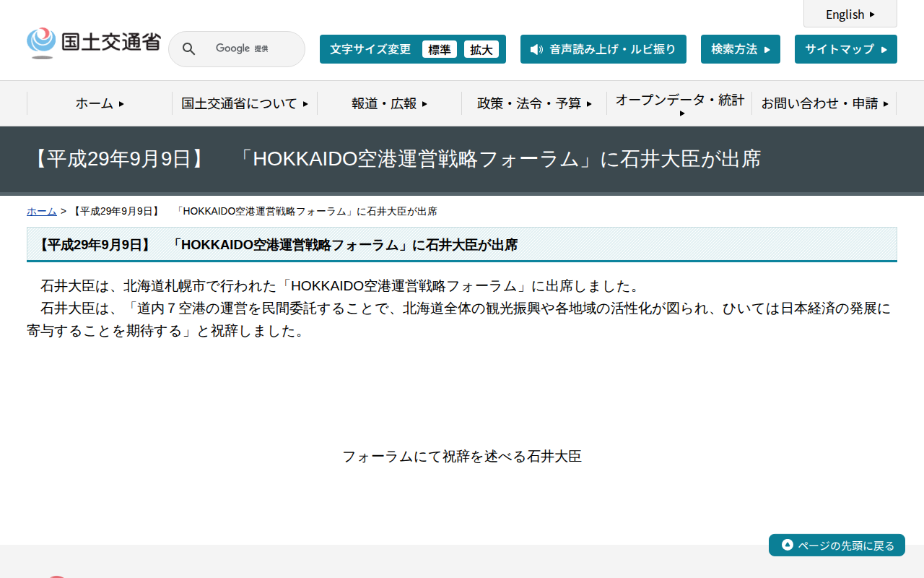Click the arrow next to 検索方法

pyautogui.click(x=767, y=49)
